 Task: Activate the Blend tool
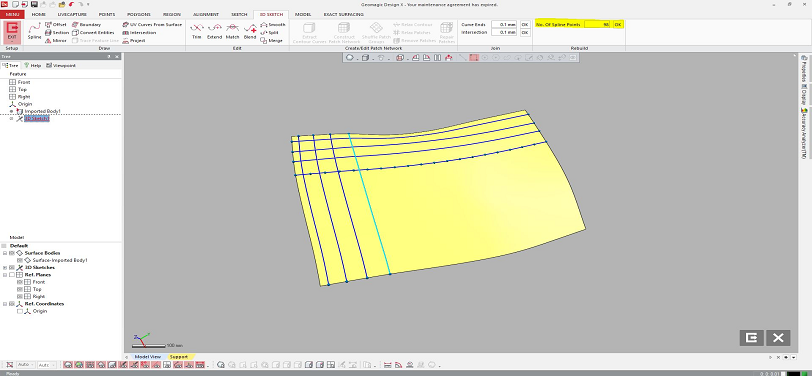pos(250,31)
